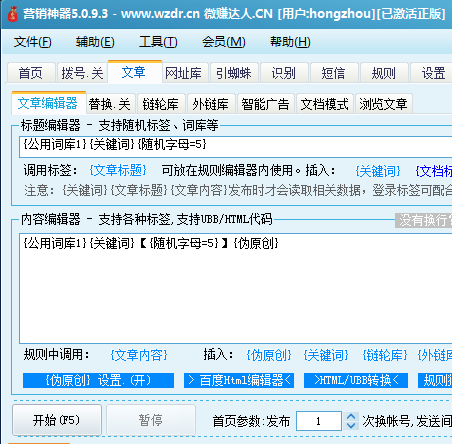The width and height of the screenshot is (452, 444).
Task: Click the HTML/UBB转换 button
Action: click(356, 380)
